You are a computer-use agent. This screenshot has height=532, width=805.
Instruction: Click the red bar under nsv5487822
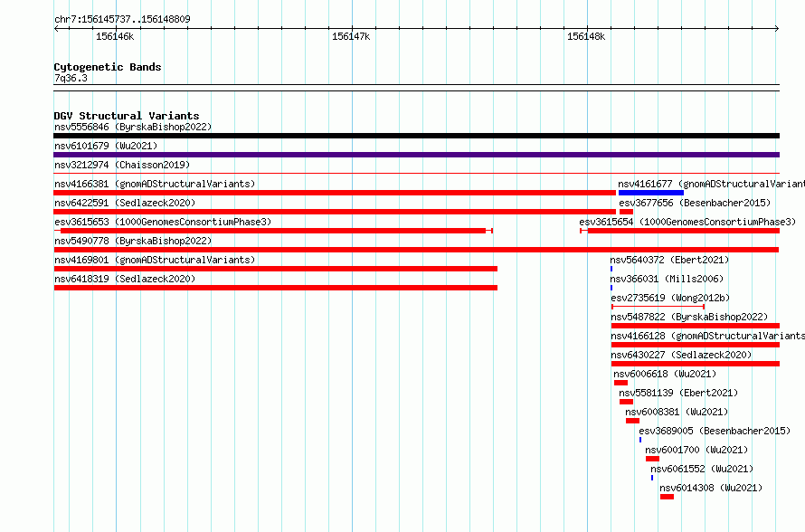(x=696, y=326)
